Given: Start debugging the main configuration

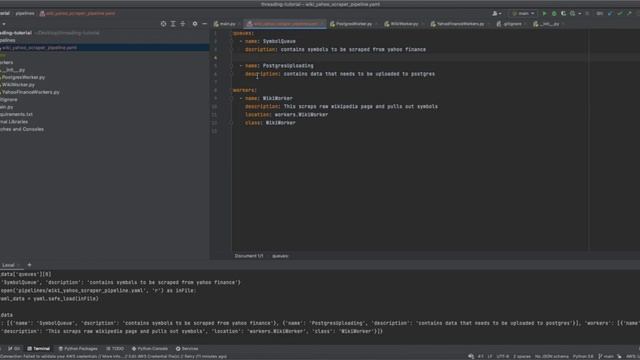Looking at the screenshot, I should 554,13.
